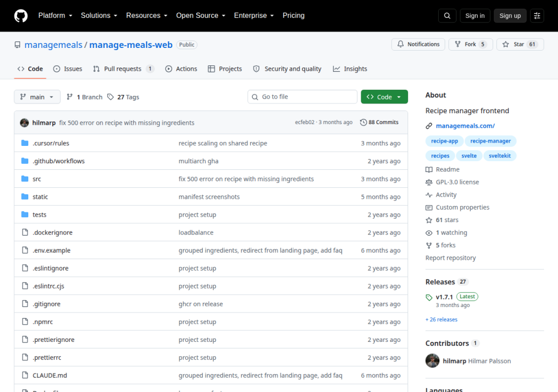Open the green Code dropdown button
The image size is (558, 392).
point(384,97)
